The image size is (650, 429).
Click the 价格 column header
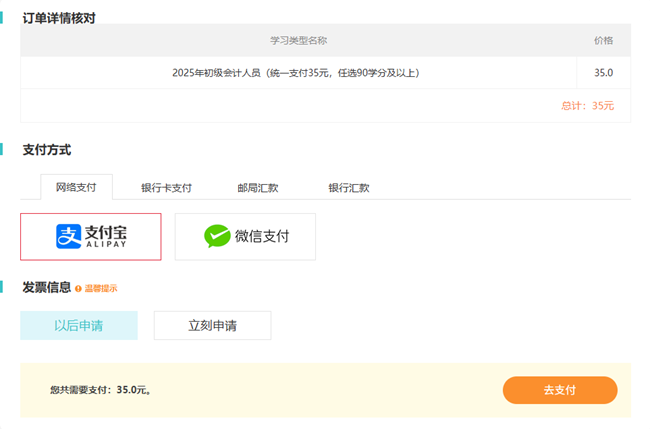[x=603, y=41]
